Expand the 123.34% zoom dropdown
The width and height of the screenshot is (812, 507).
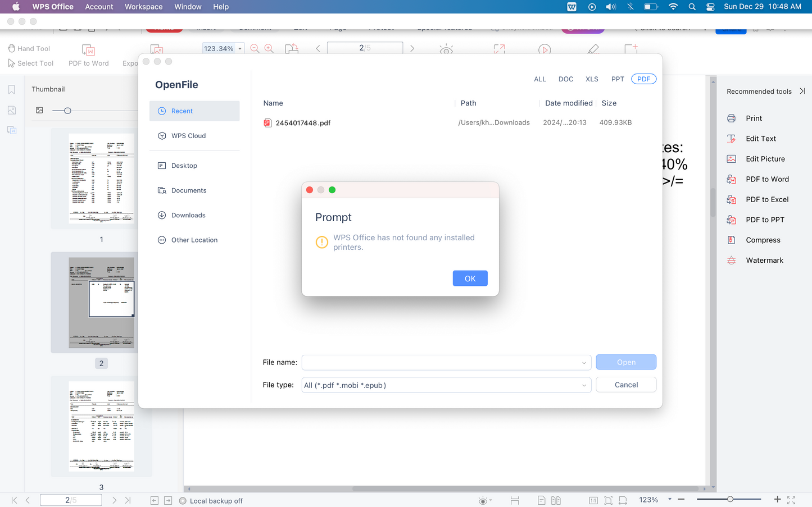[240, 49]
